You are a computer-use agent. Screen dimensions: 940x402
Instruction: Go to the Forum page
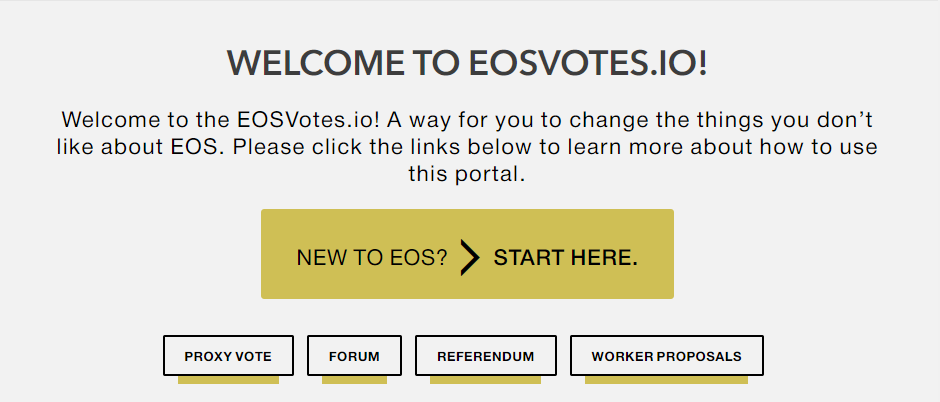[354, 356]
